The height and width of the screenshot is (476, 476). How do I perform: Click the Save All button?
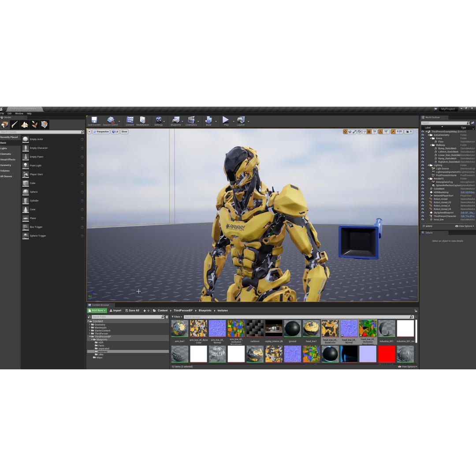coord(132,311)
